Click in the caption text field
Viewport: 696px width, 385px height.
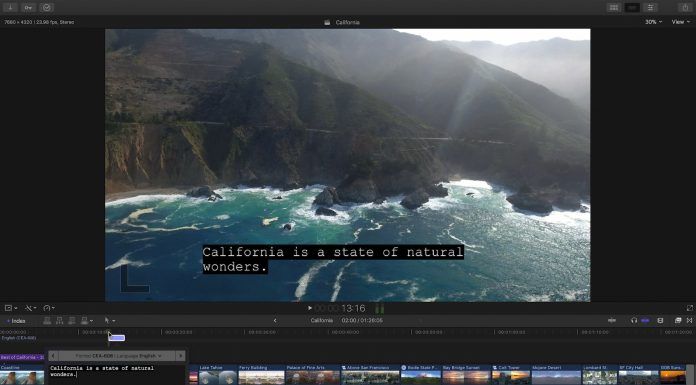pyautogui.click(x=116, y=374)
